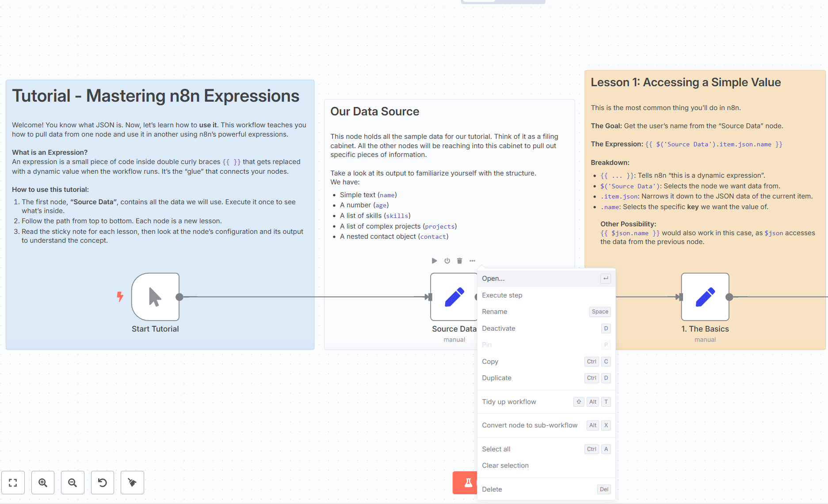Delete Source Data using trash icon
Screen dimensions: 828x504
(x=460, y=261)
